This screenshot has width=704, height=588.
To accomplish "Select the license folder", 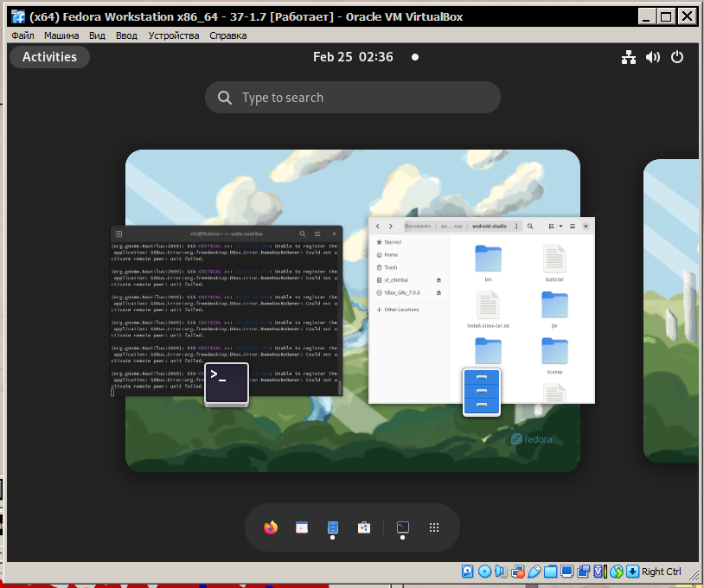I will coord(554,356).
